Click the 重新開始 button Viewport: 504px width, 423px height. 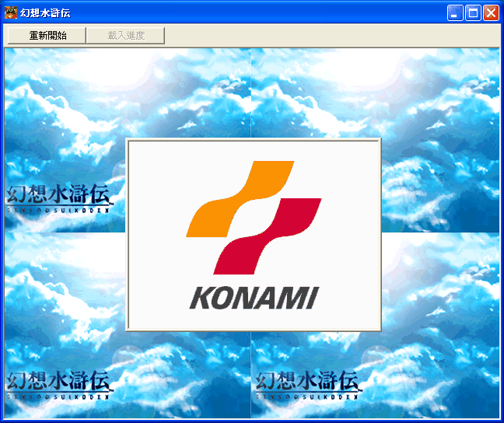(x=47, y=35)
